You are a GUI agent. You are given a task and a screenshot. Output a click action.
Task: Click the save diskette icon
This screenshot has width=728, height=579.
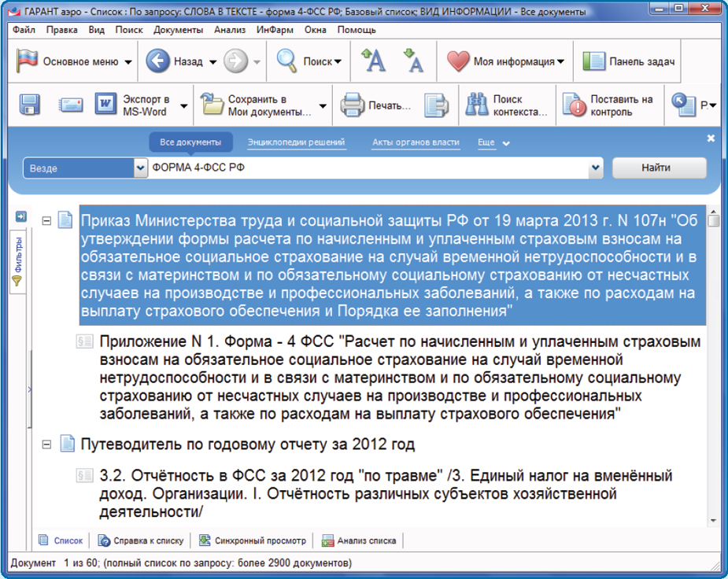coord(29,105)
